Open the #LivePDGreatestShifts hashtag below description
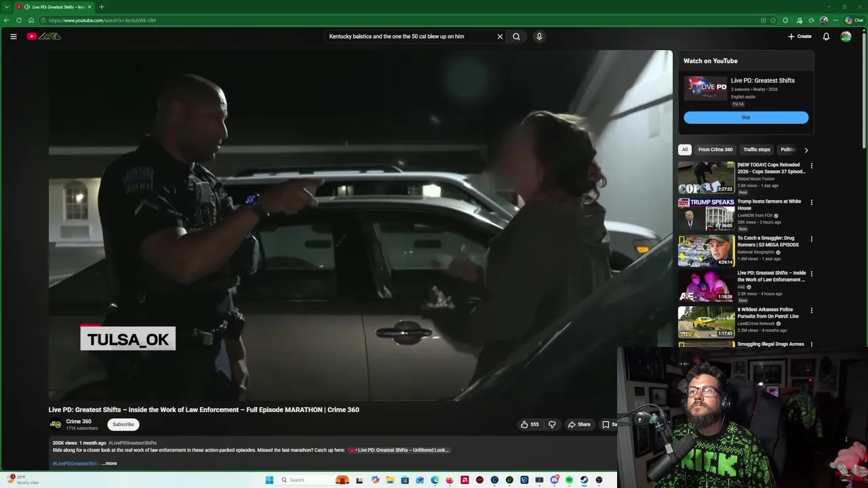This screenshot has height=488, width=868. [75, 464]
